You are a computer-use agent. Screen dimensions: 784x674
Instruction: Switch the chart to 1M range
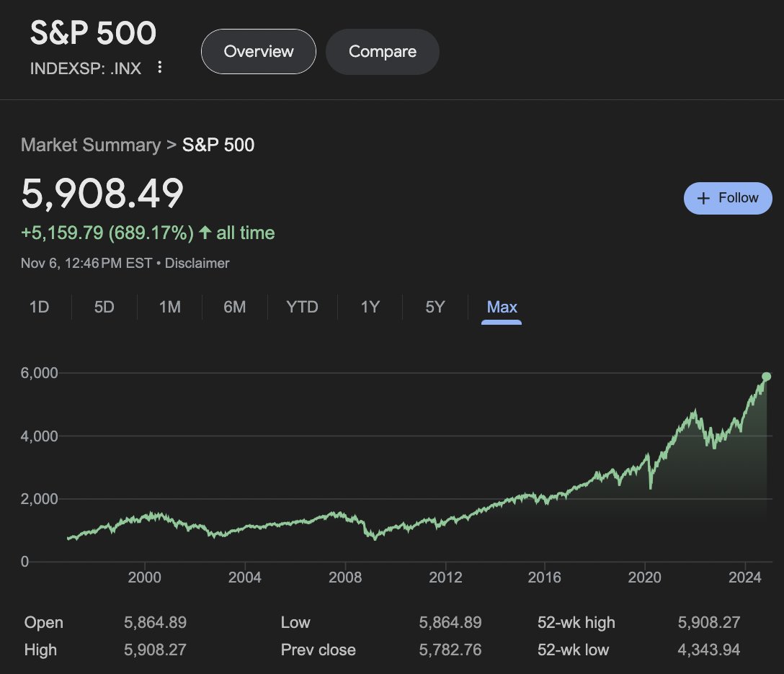169,307
